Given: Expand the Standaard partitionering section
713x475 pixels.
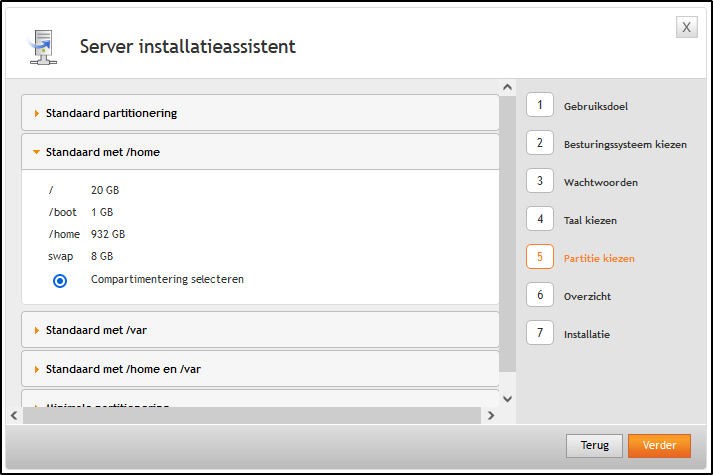Looking at the screenshot, I should 111,113.
